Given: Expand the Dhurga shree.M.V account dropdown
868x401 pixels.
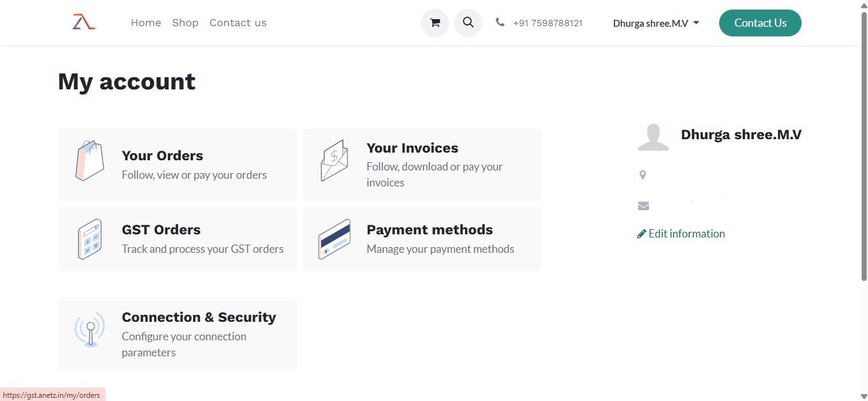Looking at the screenshot, I should [x=656, y=23].
